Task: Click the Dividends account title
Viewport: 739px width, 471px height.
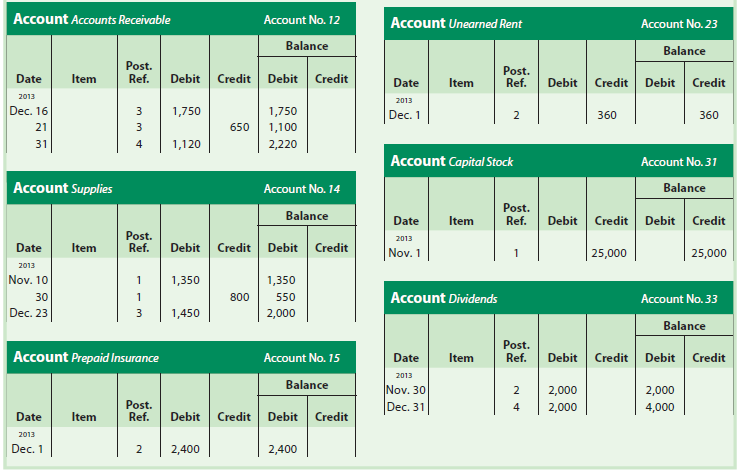Action: click(x=443, y=298)
